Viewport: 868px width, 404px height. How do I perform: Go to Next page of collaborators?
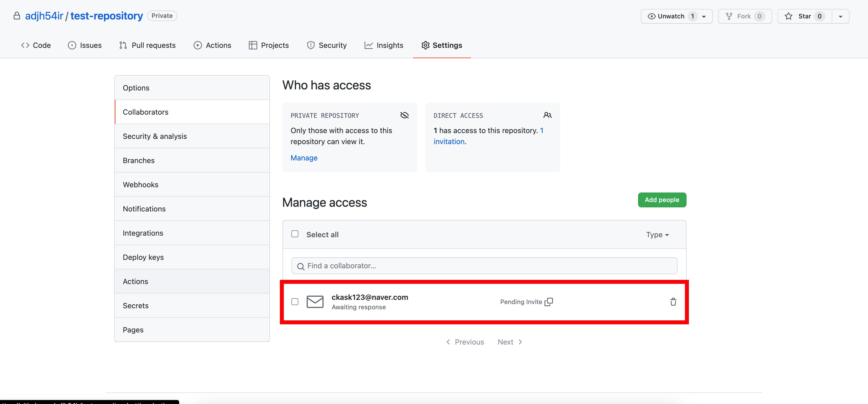click(x=509, y=342)
